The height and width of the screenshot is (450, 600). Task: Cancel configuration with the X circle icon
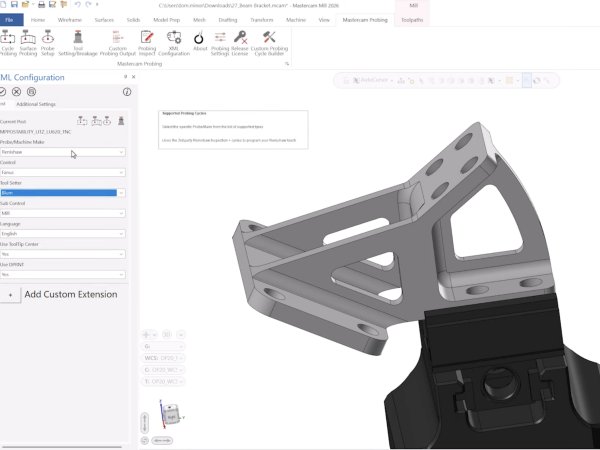(17, 91)
